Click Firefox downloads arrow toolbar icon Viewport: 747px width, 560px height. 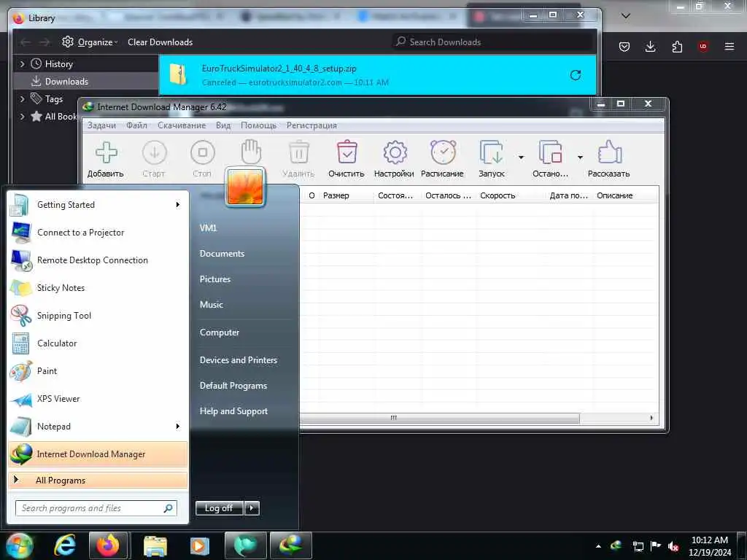coord(650,46)
